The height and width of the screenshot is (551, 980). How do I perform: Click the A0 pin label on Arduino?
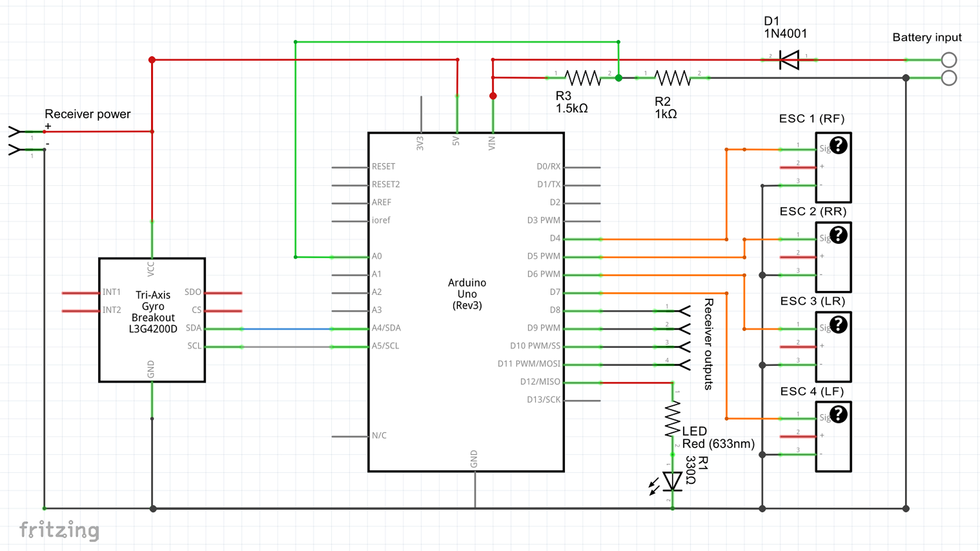(x=377, y=256)
